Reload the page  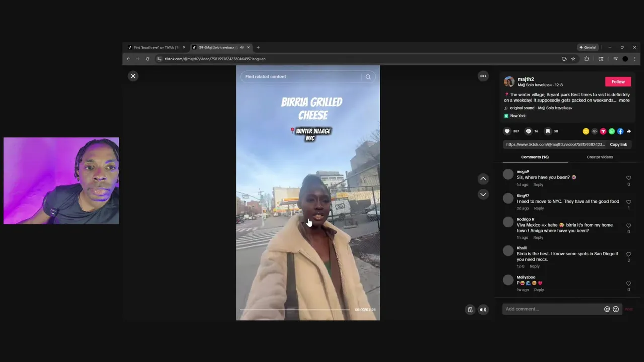[x=147, y=59]
